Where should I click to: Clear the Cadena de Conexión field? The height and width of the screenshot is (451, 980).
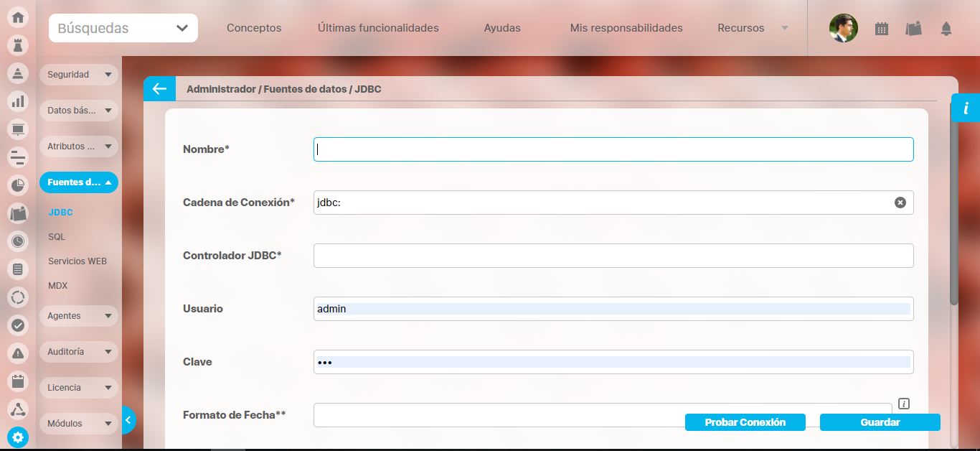tap(900, 203)
